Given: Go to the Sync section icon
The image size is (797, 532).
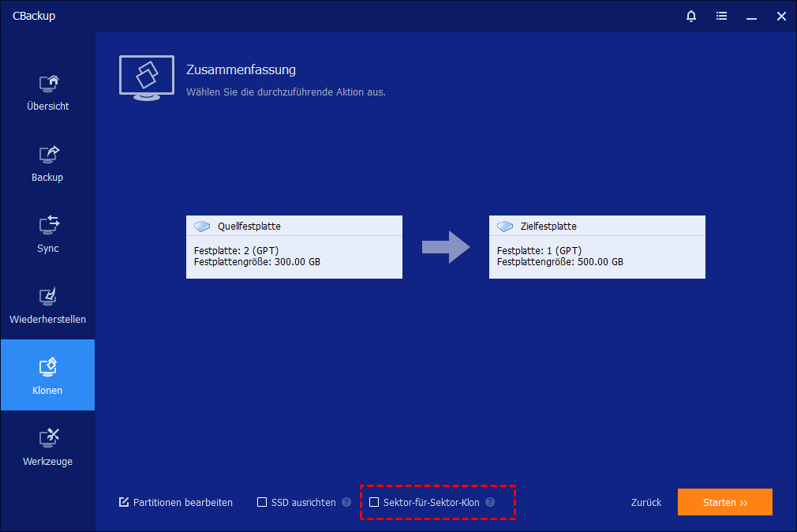Looking at the screenshot, I should (x=48, y=225).
